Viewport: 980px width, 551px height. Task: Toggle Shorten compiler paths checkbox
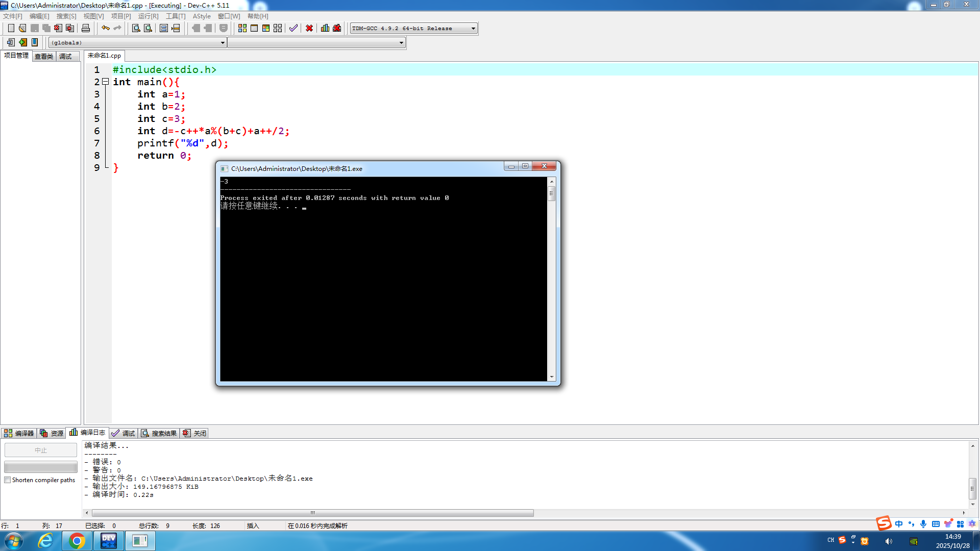pos(8,480)
